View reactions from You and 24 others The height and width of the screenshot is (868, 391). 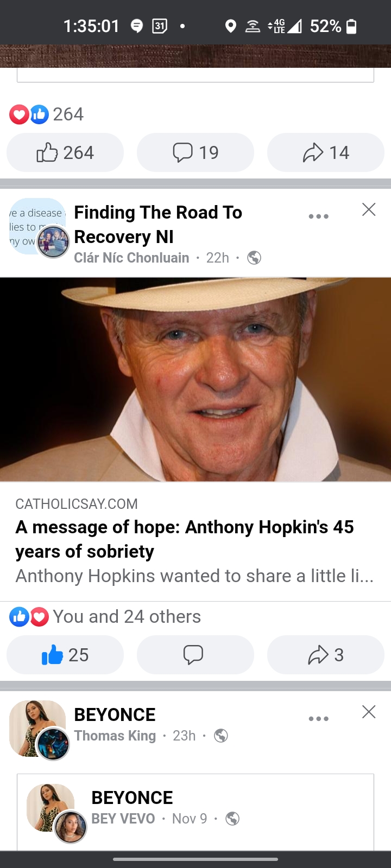(x=105, y=616)
